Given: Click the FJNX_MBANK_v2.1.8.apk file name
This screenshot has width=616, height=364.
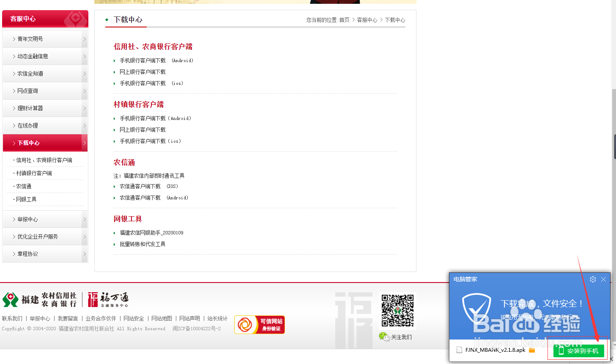Looking at the screenshot, I should pyautogui.click(x=496, y=350).
